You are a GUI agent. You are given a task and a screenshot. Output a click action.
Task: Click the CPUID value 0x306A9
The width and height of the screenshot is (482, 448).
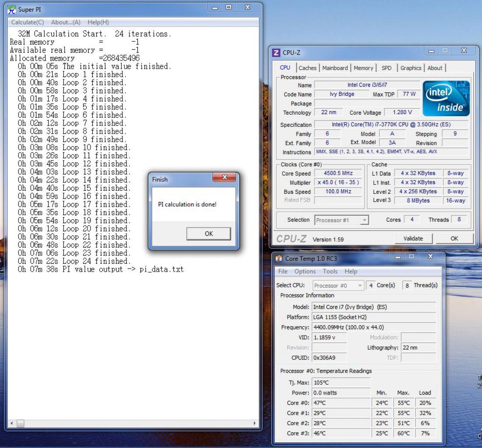click(x=329, y=357)
